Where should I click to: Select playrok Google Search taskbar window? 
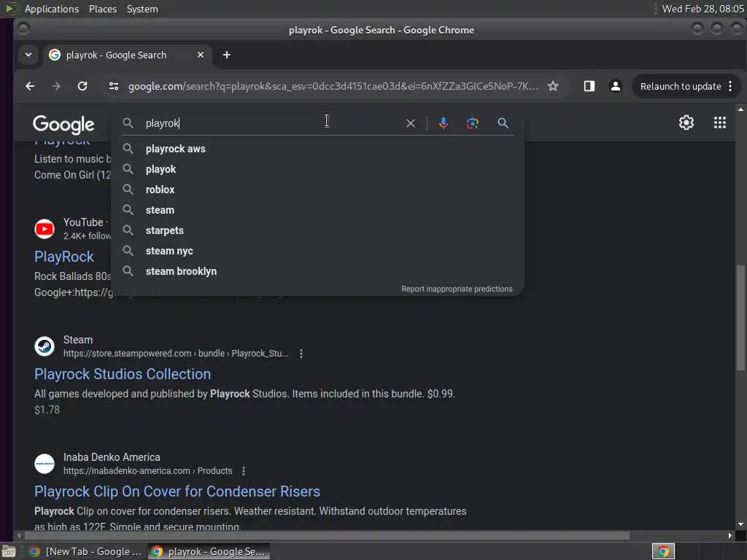point(209,552)
